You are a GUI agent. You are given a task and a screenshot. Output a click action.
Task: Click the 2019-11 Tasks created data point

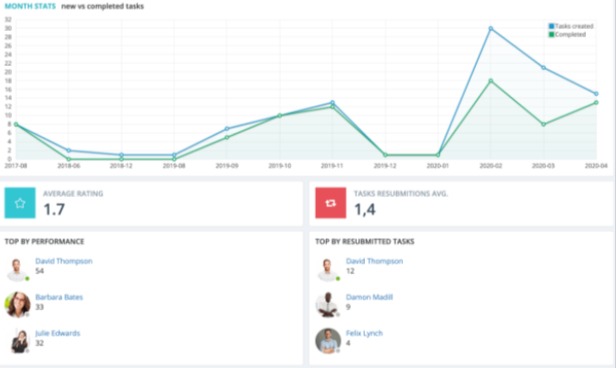coord(332,103)
